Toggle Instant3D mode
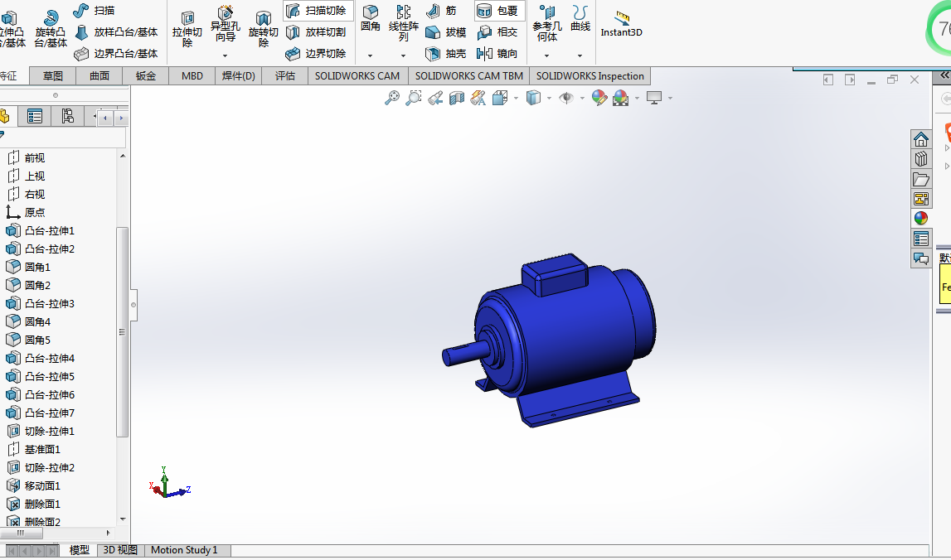Image resolution: width=951 pixels, height=560 pixels. pyautogui.click(x=621, y=24)
